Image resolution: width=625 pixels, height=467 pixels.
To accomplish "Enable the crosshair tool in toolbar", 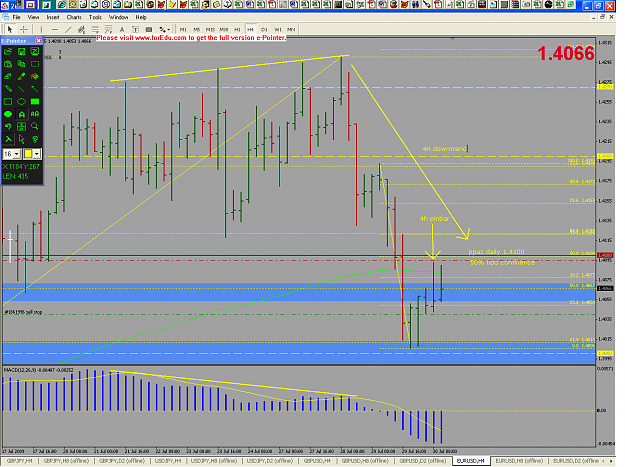I will (x=24, y=29).
